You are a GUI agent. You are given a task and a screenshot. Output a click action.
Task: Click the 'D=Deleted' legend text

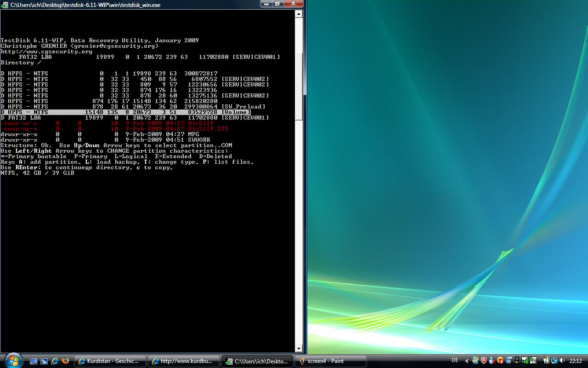215,156
